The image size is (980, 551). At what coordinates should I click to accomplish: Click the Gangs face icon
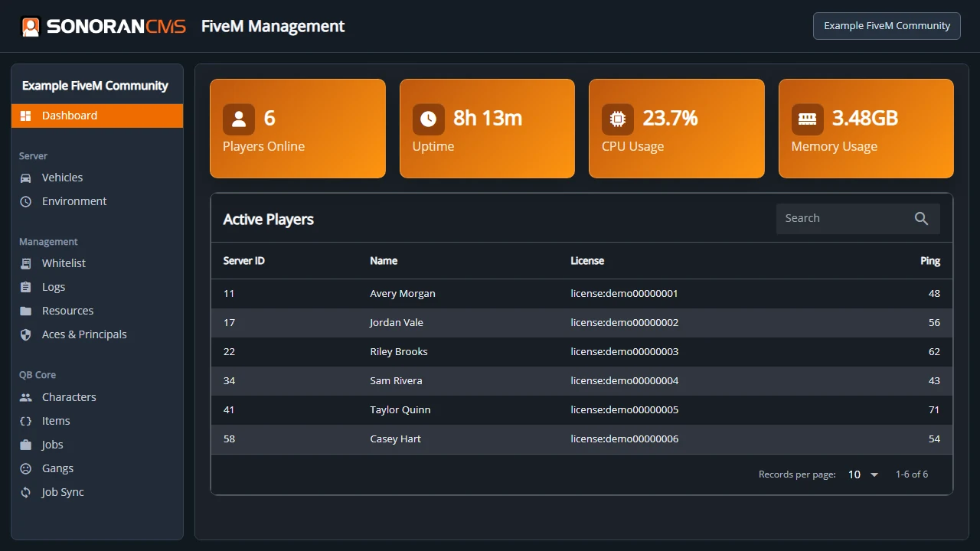coord(26,468)
